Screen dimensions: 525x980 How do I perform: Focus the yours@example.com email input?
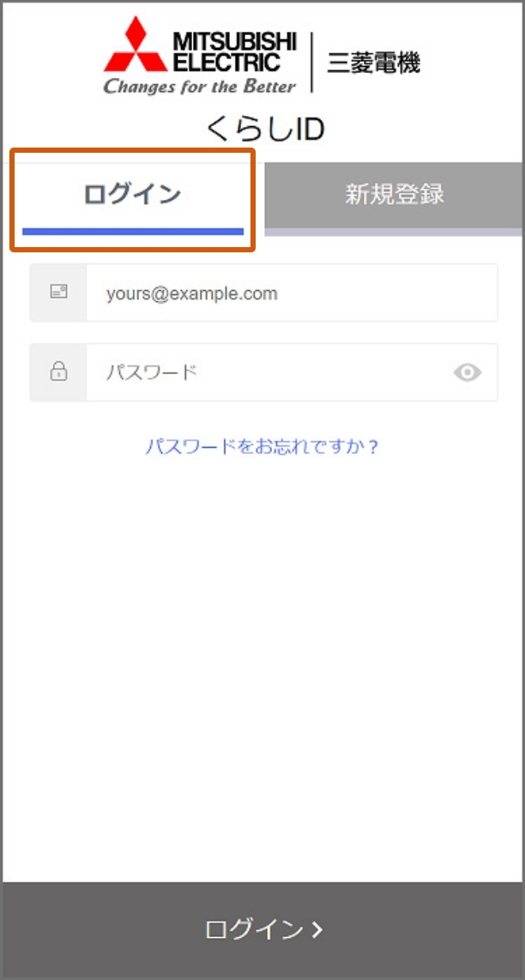[292, 293]
